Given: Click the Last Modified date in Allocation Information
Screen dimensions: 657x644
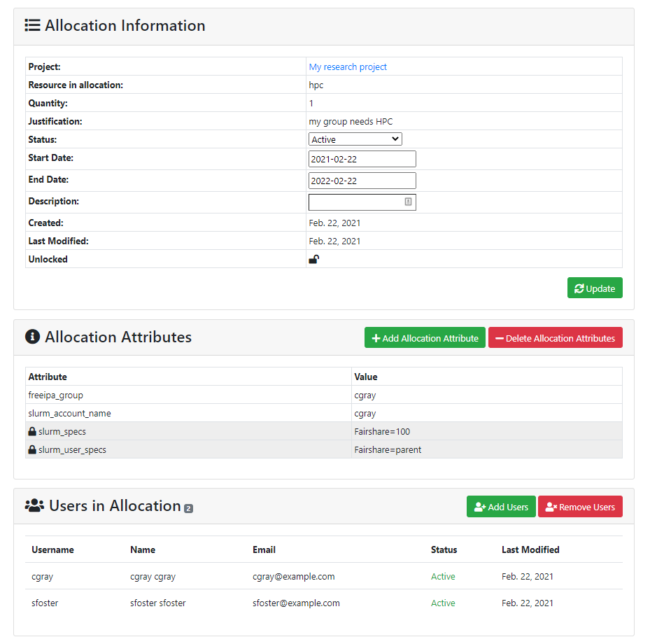Looking at the screenshot, I should tap(334, 241).
